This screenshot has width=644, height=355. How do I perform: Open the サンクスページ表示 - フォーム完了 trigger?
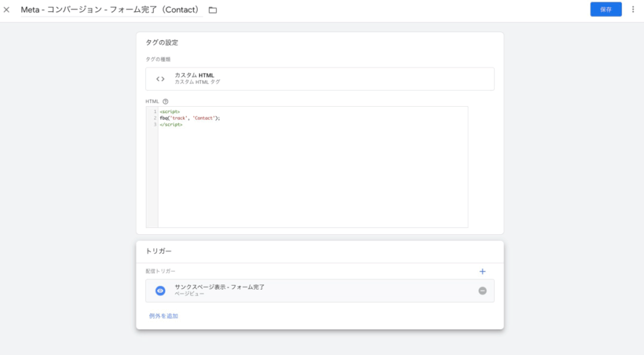[319, 290]
